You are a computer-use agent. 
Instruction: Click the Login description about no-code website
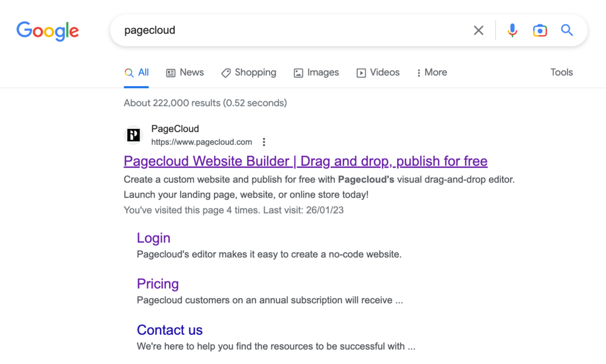coord(269,254)
